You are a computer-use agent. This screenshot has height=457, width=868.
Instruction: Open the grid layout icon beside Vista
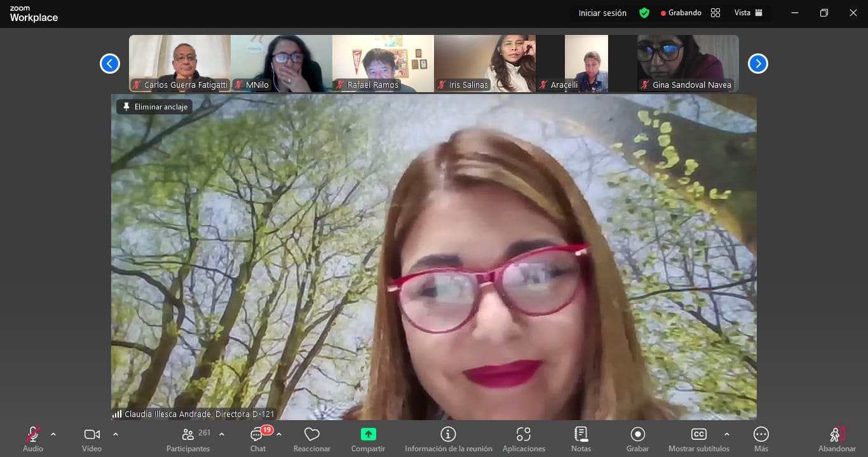click(715, 13)
